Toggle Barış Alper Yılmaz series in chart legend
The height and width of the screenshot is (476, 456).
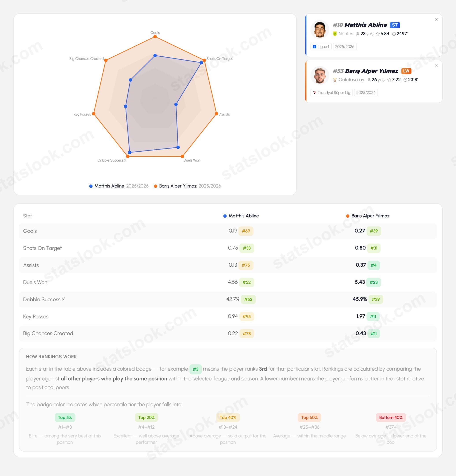[x=187, y=186]
